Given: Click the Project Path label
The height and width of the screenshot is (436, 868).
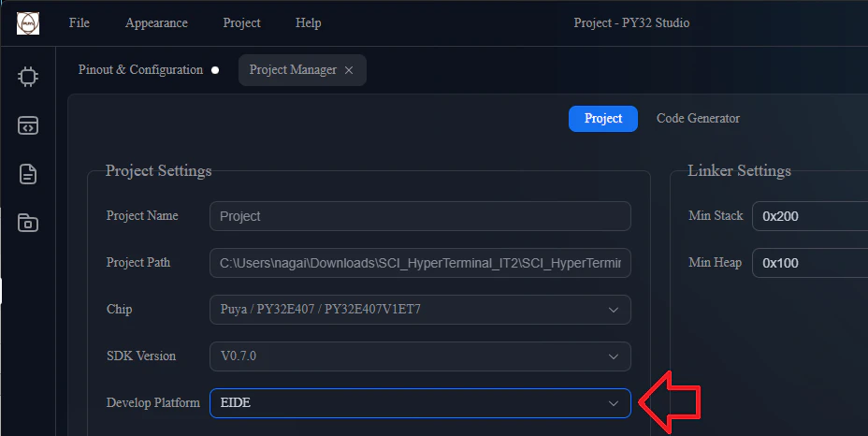Looking at the screenshot, I should (138, 262).
